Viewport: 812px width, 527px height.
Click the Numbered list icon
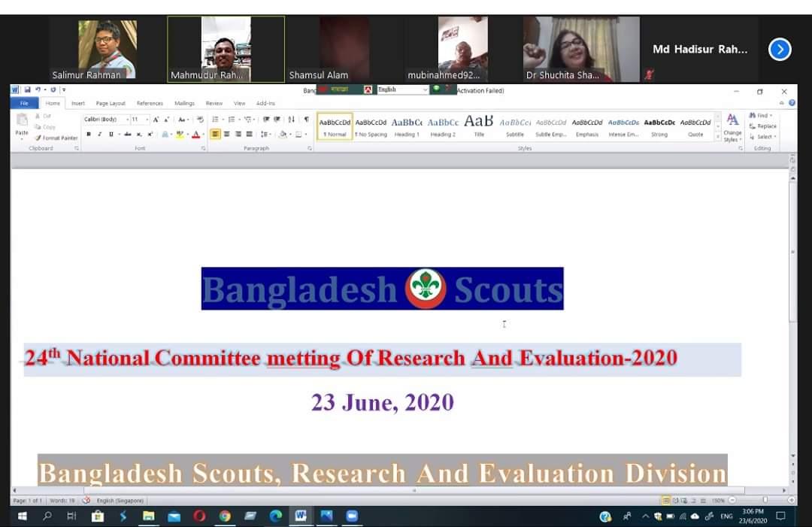tap(232, 118)
